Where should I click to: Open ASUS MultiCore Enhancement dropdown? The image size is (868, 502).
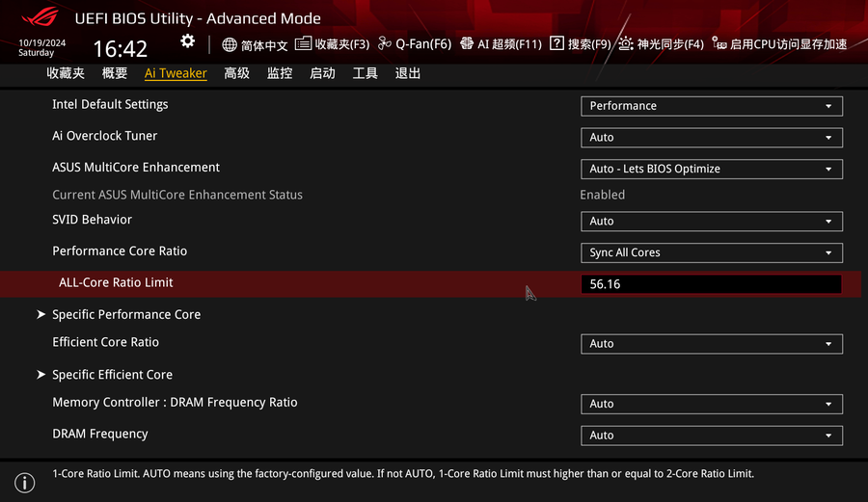pyautogui.click(x=712, y=170)
